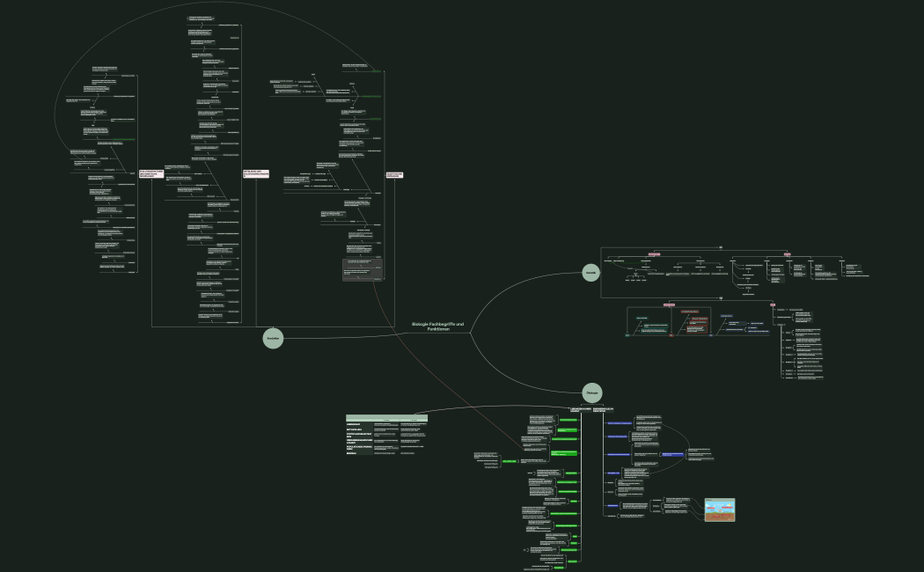Select the small teal node at fishbone base
Screen dimensions: 924x572
coord(627,335)
